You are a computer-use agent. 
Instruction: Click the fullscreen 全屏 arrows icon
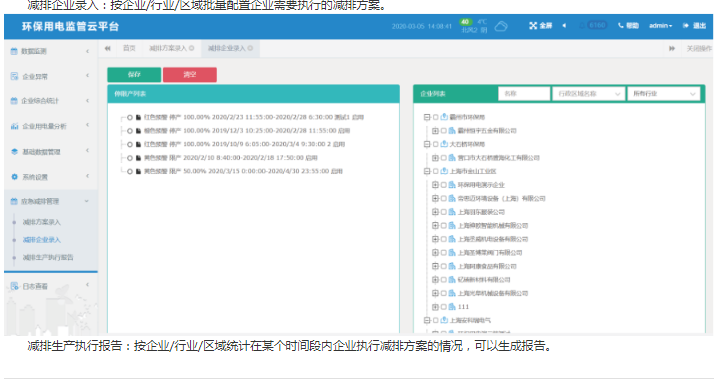(x=533, y=26)
